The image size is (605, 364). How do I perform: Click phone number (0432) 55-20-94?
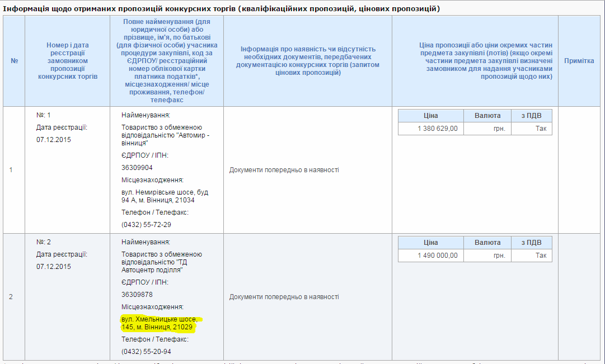[146, 352]
